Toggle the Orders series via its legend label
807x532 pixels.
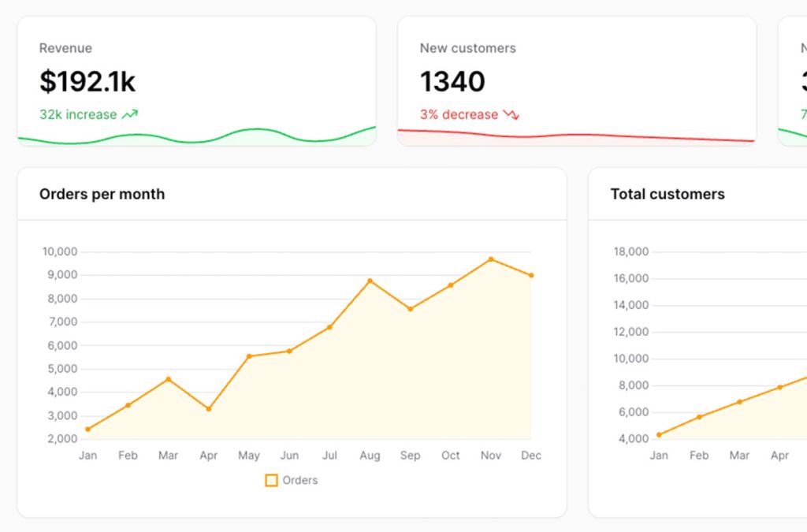300,480
